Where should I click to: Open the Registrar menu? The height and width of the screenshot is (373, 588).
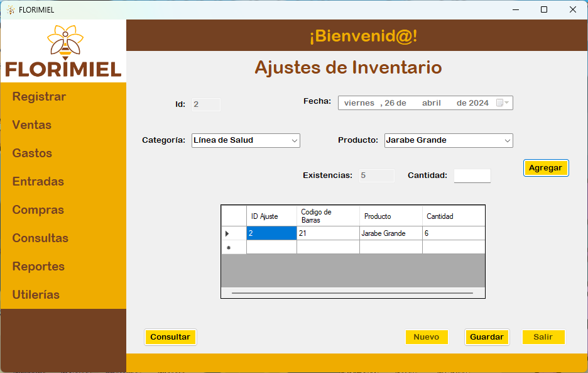coord(39,97)
